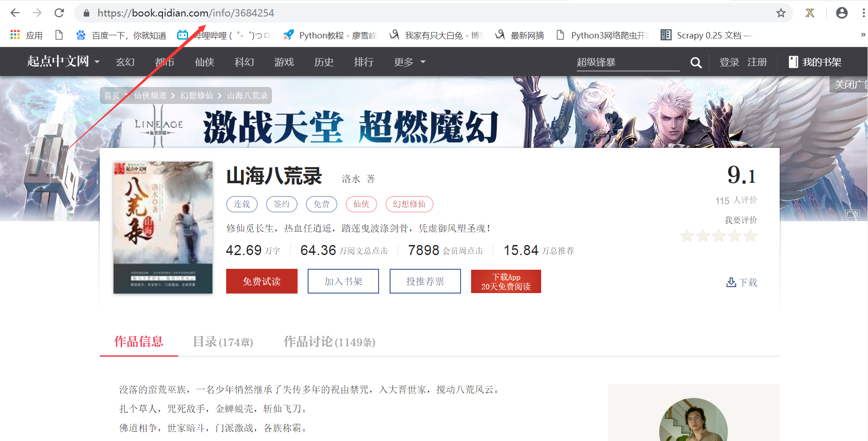This screenshot has height=441, width=868.
Task: Click the 注册 register link
Action: click(x=757, y=62)
